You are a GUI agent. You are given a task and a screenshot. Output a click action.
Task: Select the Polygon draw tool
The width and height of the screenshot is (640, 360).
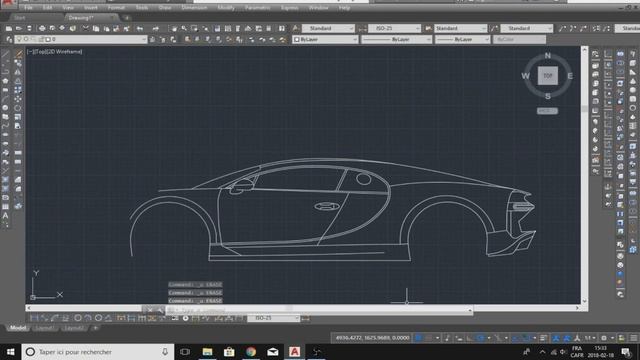point(5,81)
